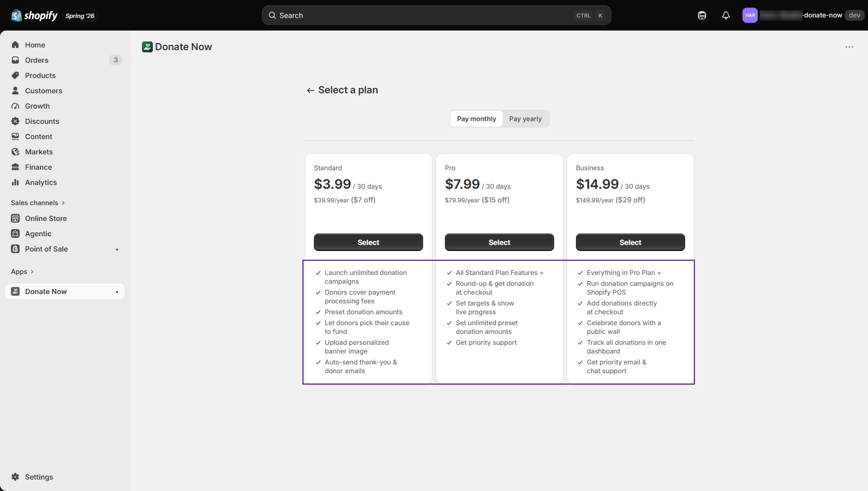
Task: Select the Standard plan
Action: [x=368, y=242]
